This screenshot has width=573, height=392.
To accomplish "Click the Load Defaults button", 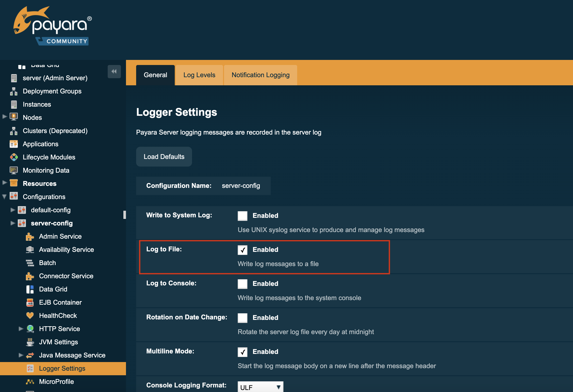I will tap(164, 157).
